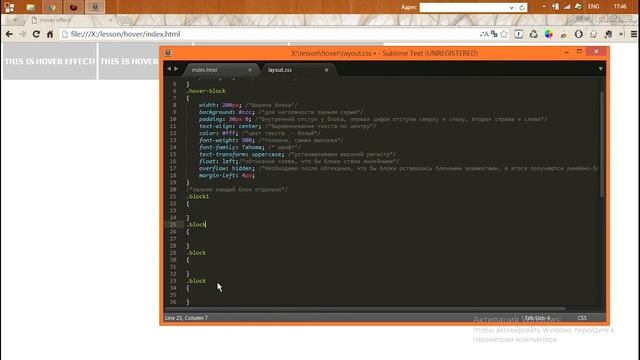Click Line 25, Column 7 status text
This screenshot has width=640, height=360.
coord(186,318)
